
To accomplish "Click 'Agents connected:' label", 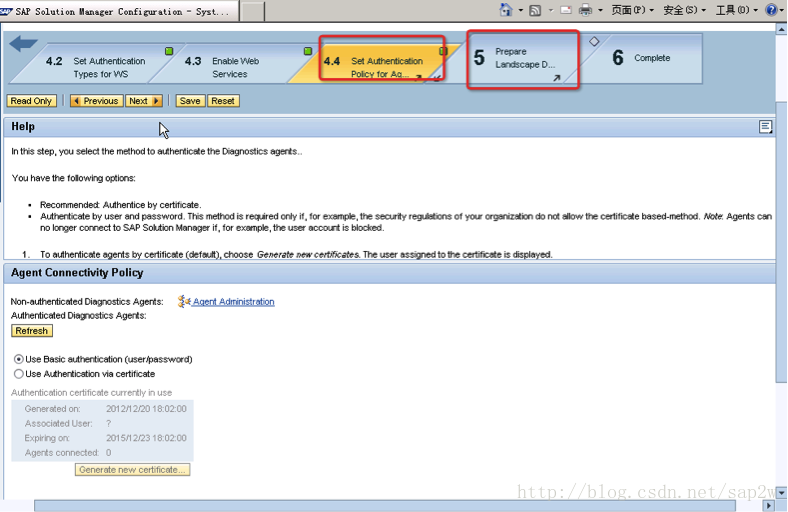I will [x=62, y=453].
